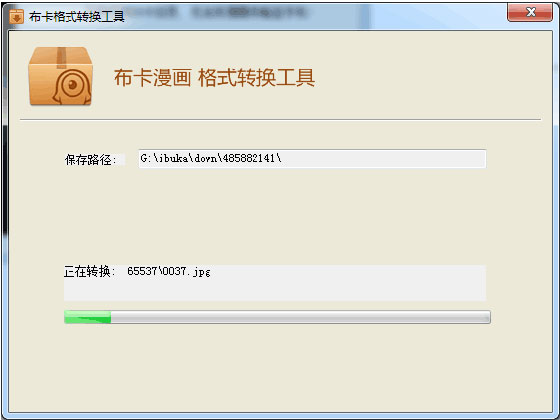This screenshot has height=420, width=560.
Task: Click the horizontal separator line below heading
Action: (280, 120)
